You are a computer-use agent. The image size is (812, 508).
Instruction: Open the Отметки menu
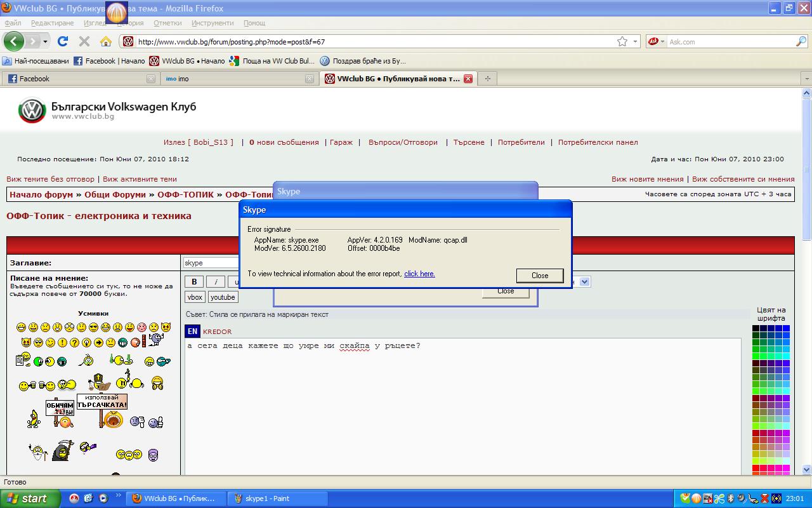pyautogui.click(x=167, y=23)
